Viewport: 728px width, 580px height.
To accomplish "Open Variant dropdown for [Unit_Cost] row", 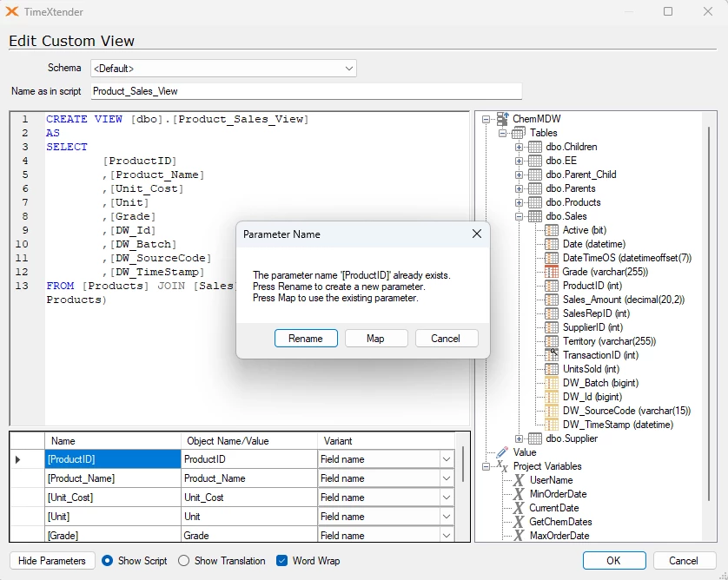I will [x=447, y=498].
